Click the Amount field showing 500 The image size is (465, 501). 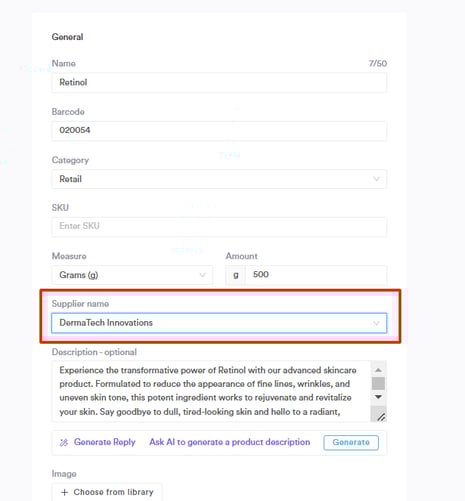316,275
